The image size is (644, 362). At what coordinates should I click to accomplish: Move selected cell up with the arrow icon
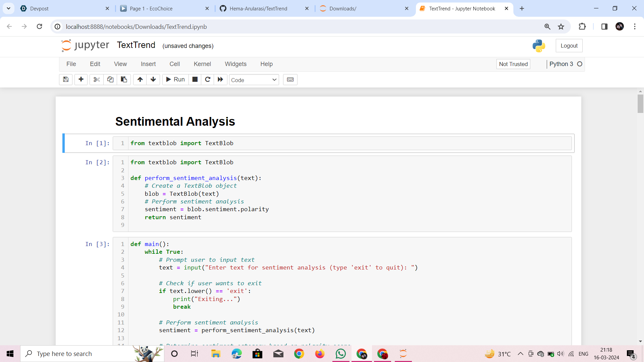(140, 79)
